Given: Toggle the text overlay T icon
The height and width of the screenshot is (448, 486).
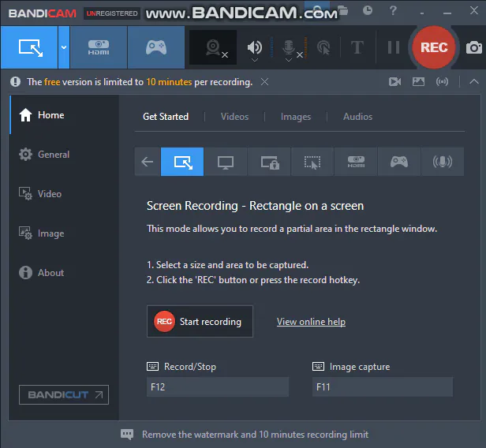Looking at the screenshot, I should pos(357,47).
